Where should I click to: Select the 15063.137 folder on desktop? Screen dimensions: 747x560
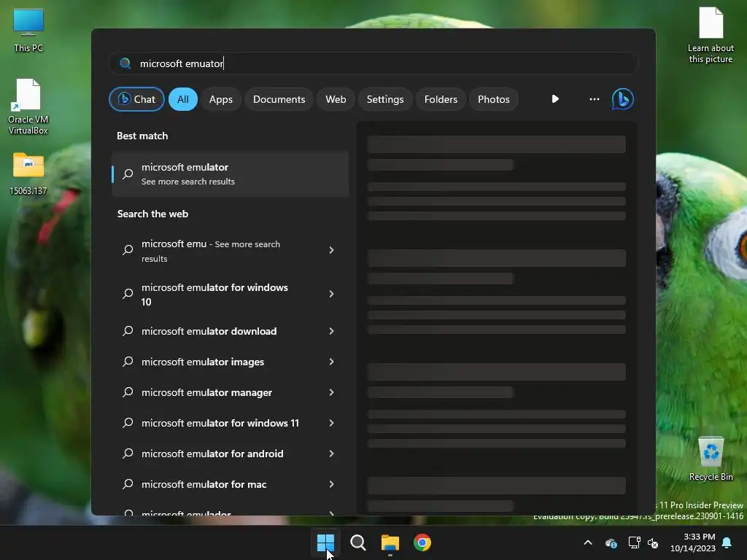[28, 174]
